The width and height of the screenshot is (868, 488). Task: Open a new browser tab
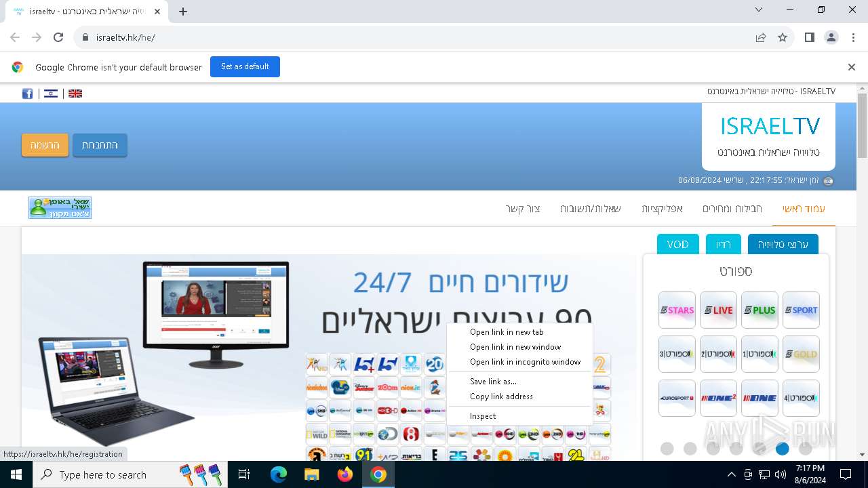coord(183,11)
